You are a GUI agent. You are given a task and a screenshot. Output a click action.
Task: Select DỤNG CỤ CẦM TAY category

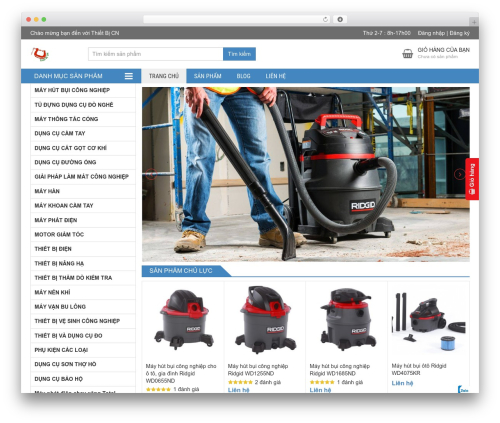83,133
